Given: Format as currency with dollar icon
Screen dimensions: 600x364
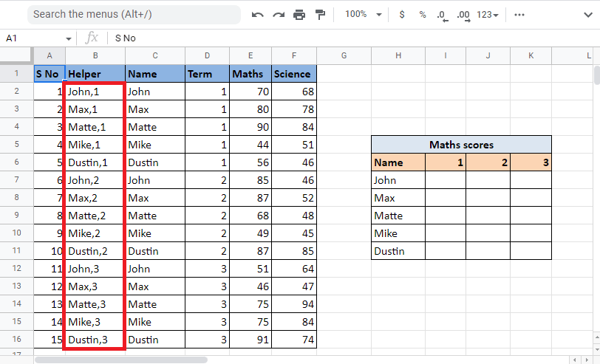Looking at the screenshot, I should tap(401, 15).
